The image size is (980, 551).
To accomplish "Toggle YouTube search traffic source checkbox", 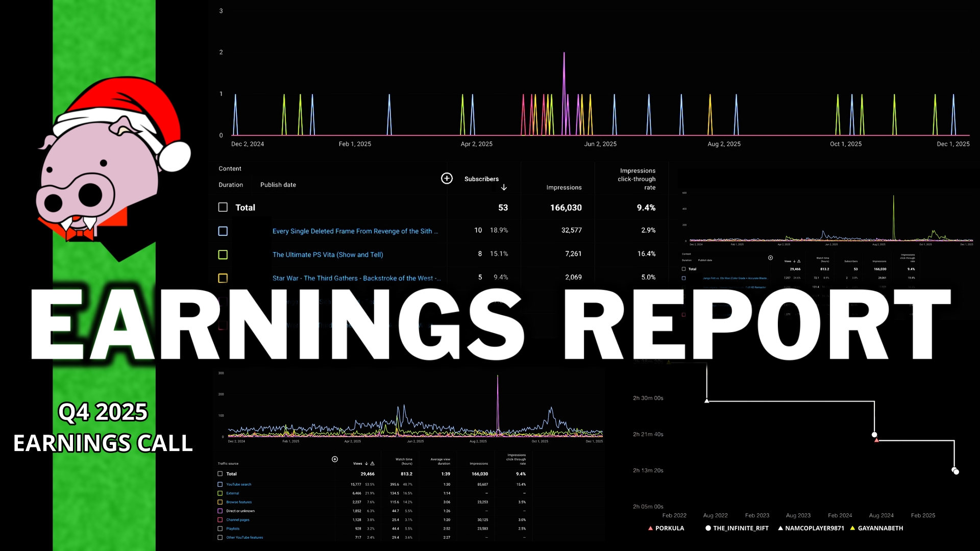I will (220, 485).
